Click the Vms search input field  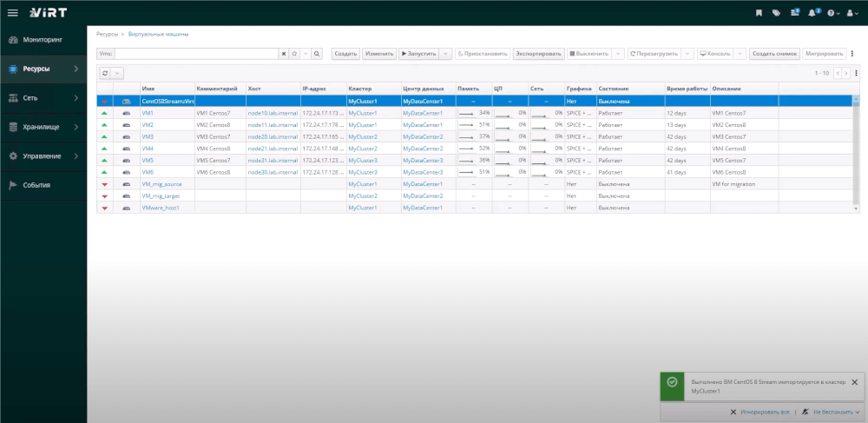pos(196,54)
